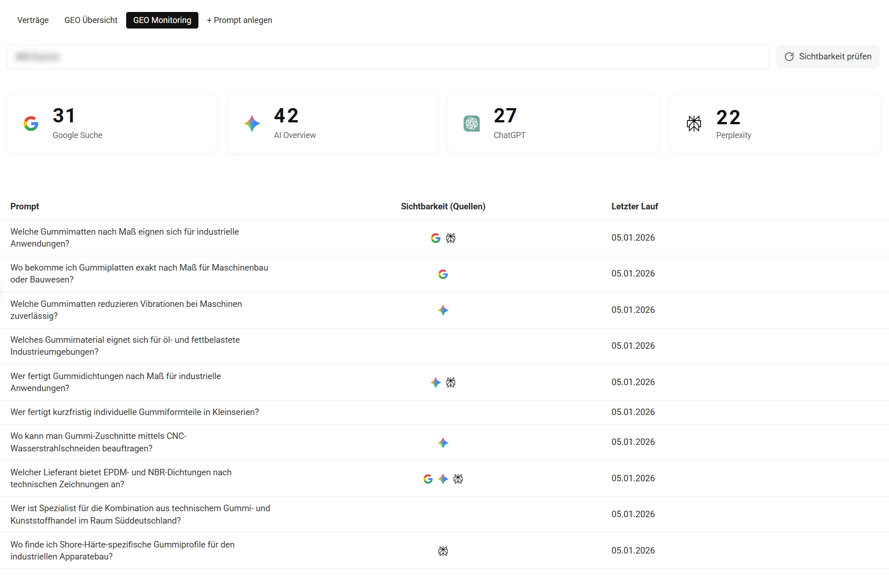Open the Verträge tab
Image resolution: width=889 pixels, height=588 pixels.
(x=33, y=20)
